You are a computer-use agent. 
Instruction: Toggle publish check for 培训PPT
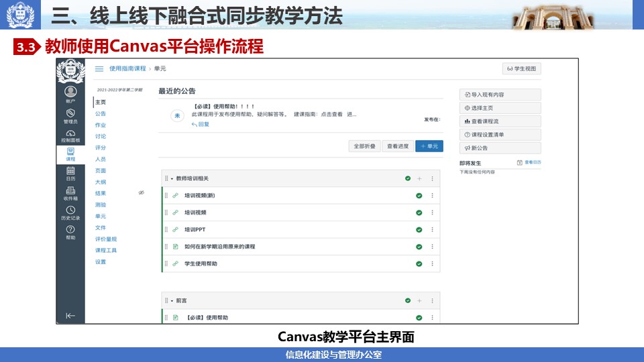tap(419, 230)
